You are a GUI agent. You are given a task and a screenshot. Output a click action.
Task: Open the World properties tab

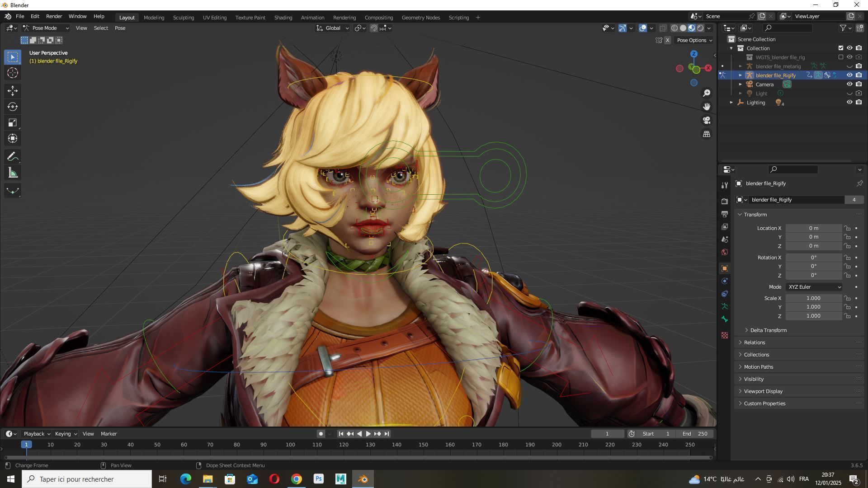pos(725,252)
